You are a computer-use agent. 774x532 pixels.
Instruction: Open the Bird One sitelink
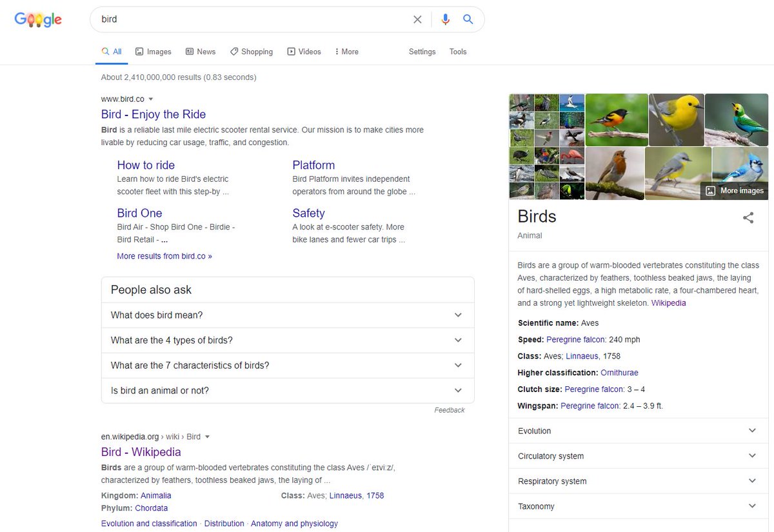pos(139,213)
